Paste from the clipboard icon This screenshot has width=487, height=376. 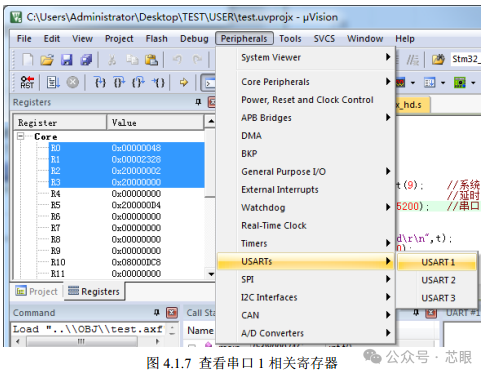[151, 60]
